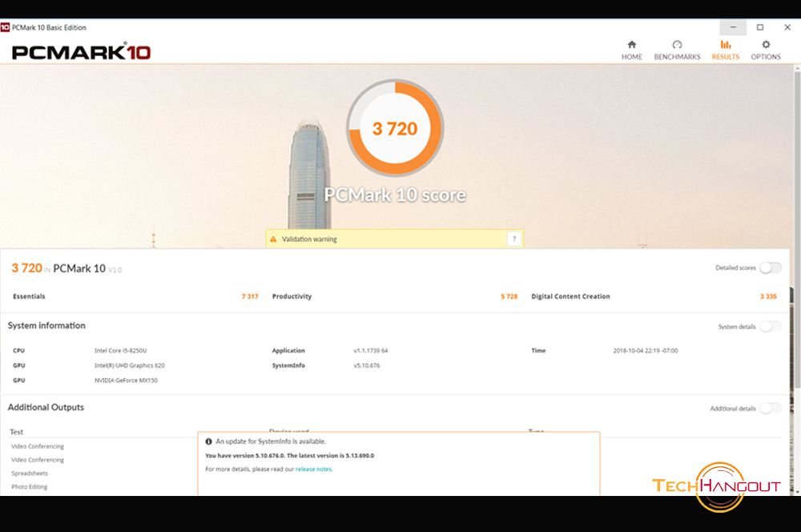The width and height of the screenshot is (801, 532).
Task: Click the Test column header
Action: (16, 432)
